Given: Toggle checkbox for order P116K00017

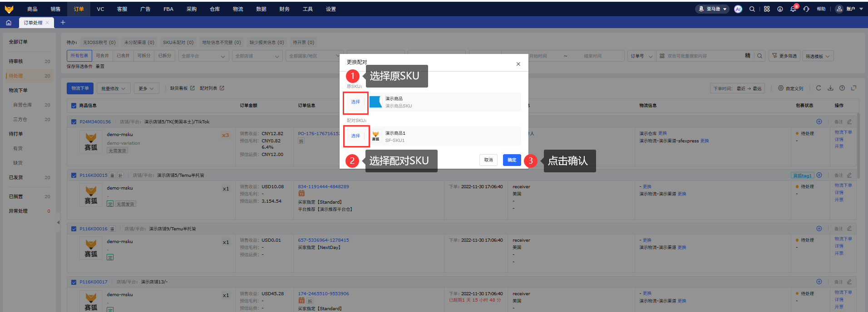Looking at the screenshot, I should coord(74,282).
